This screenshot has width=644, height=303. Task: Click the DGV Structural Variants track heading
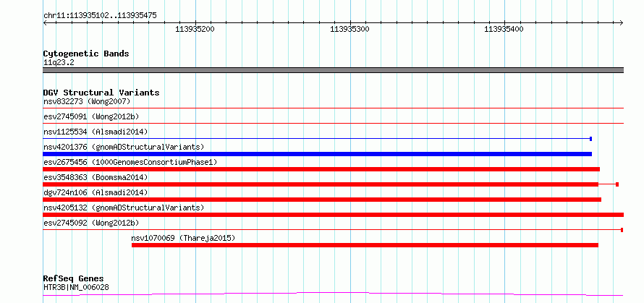tap(101, 93)
